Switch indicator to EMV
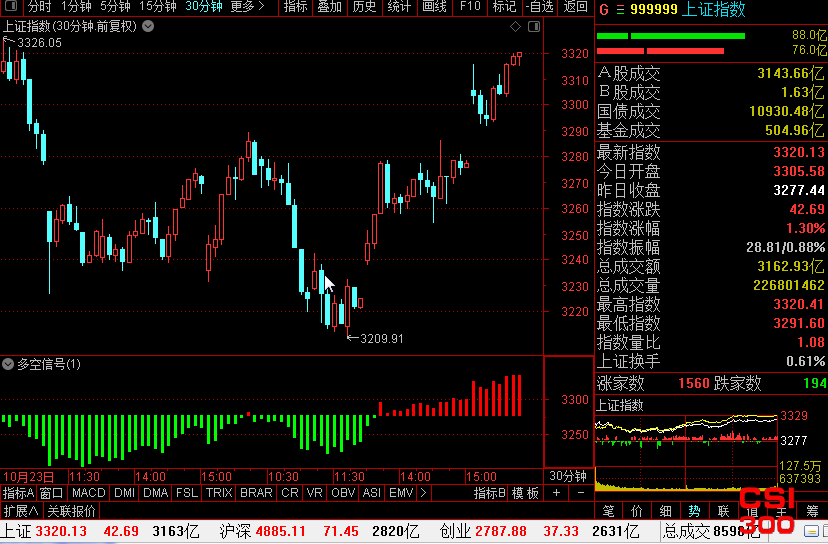This screenshot has width=828, height=544. tap(401, 493)
